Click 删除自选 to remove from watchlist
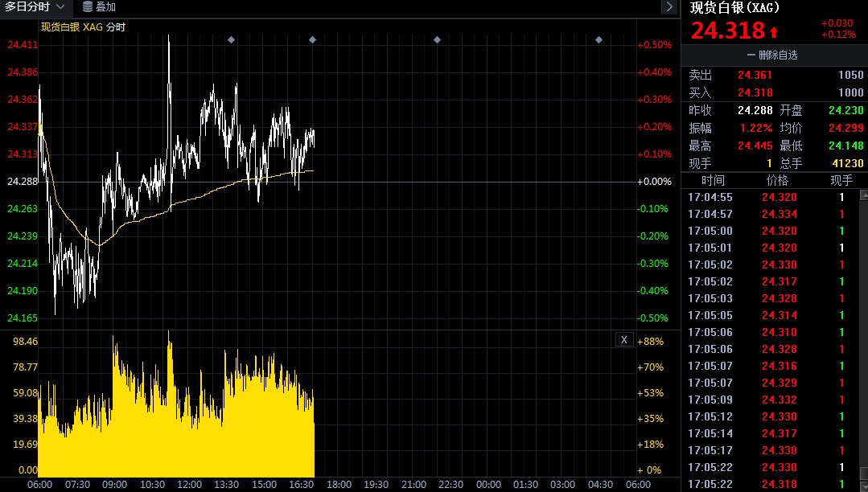The image size is (868, 492). [x=778, y=55]
